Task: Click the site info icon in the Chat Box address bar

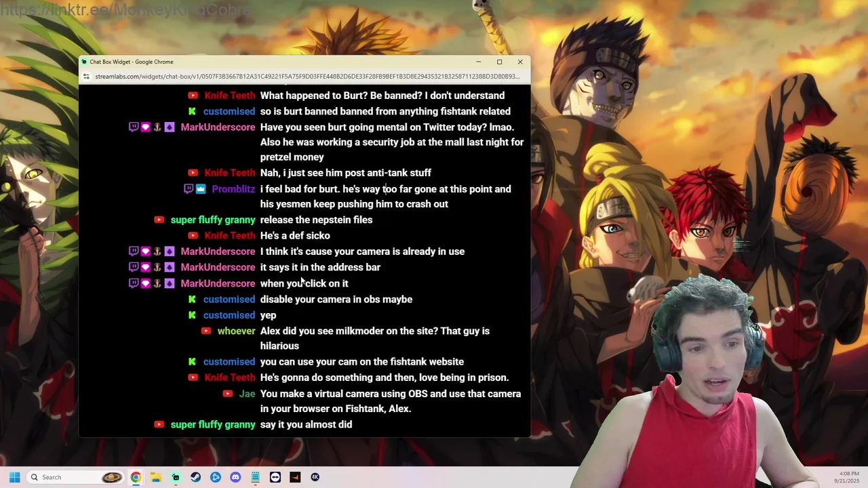Action: click(x=86, y=77)
